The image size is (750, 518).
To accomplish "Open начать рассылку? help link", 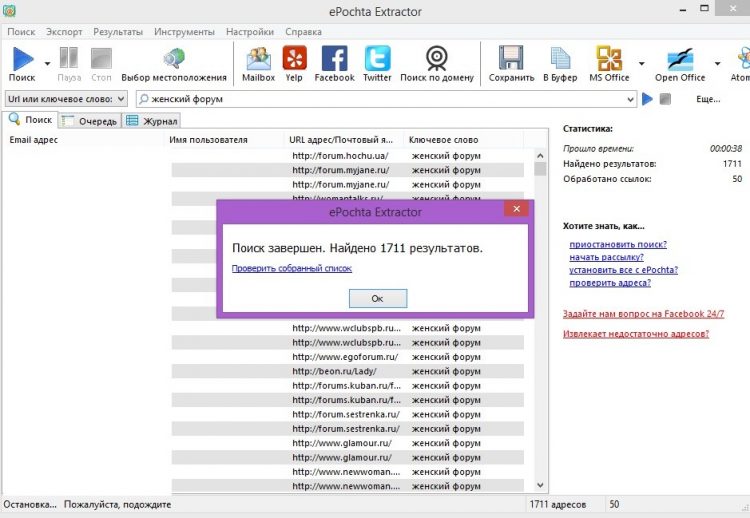I will point(606,257).
